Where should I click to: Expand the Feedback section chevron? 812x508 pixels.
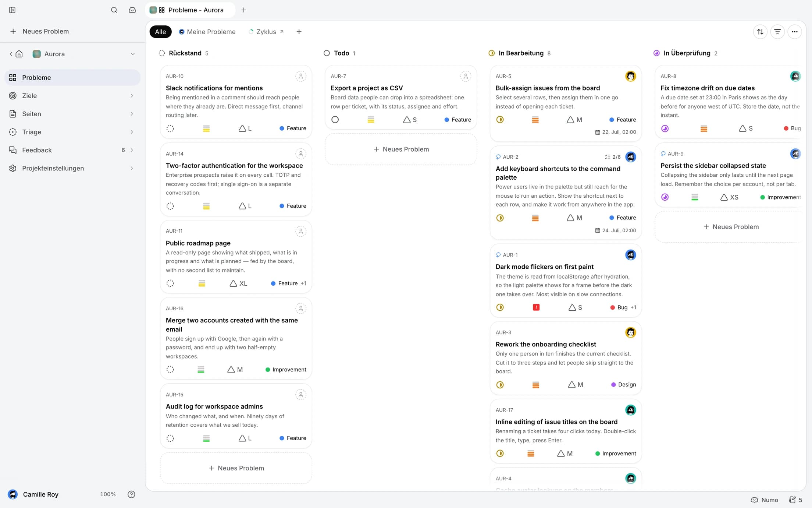(132, 150)
